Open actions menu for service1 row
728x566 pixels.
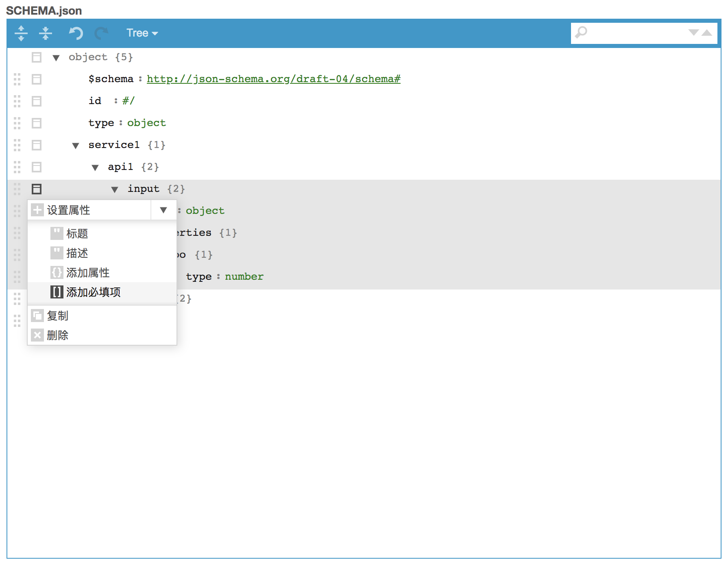(x=37, y=145)
